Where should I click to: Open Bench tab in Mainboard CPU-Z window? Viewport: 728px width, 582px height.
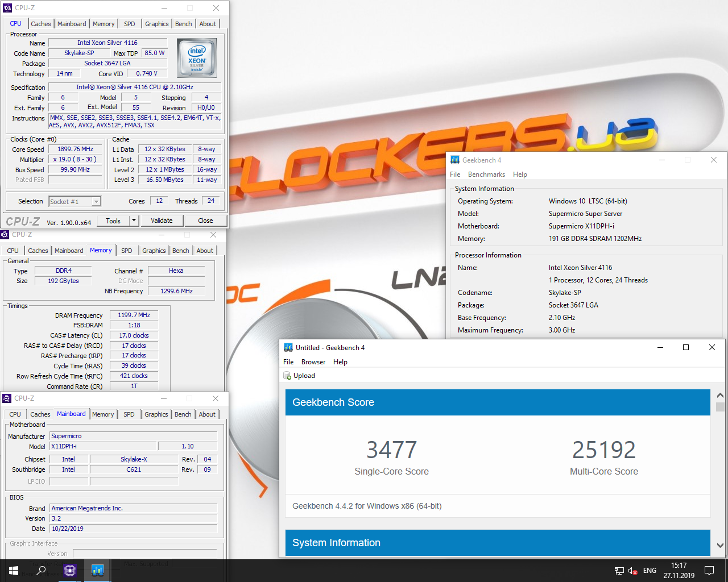click(183, 414)
